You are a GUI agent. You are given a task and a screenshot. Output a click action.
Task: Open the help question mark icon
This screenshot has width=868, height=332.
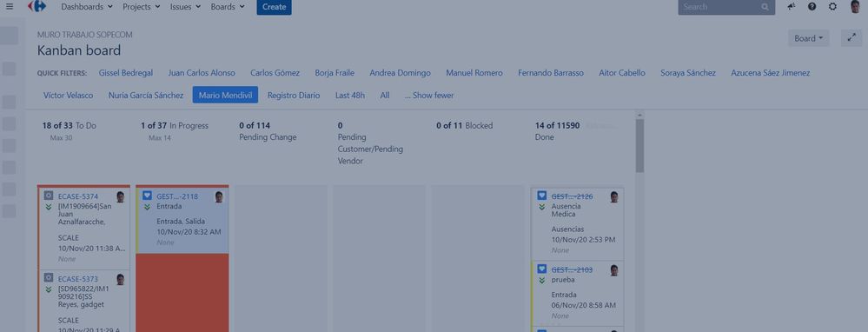pyautogui.click(x=812, y=7)
